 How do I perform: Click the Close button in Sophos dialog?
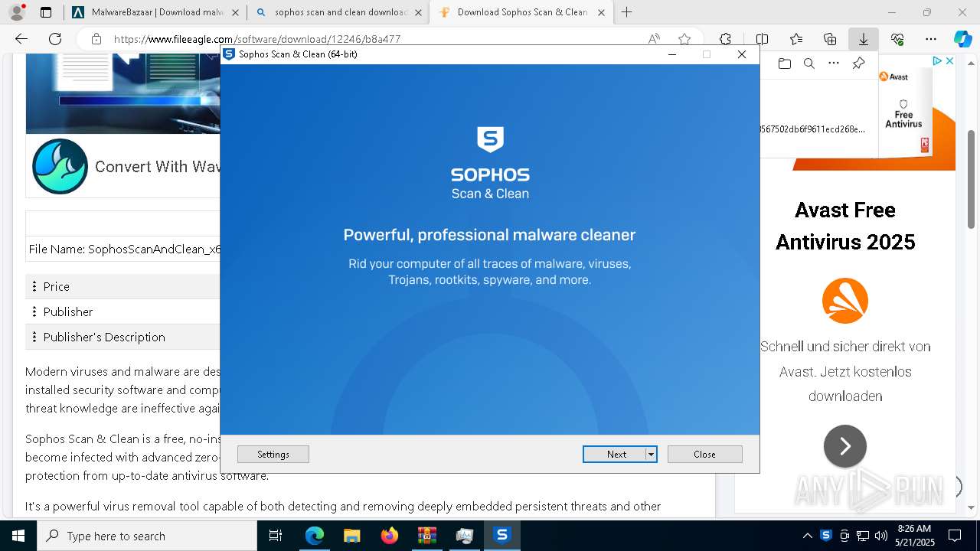point(704,455)
